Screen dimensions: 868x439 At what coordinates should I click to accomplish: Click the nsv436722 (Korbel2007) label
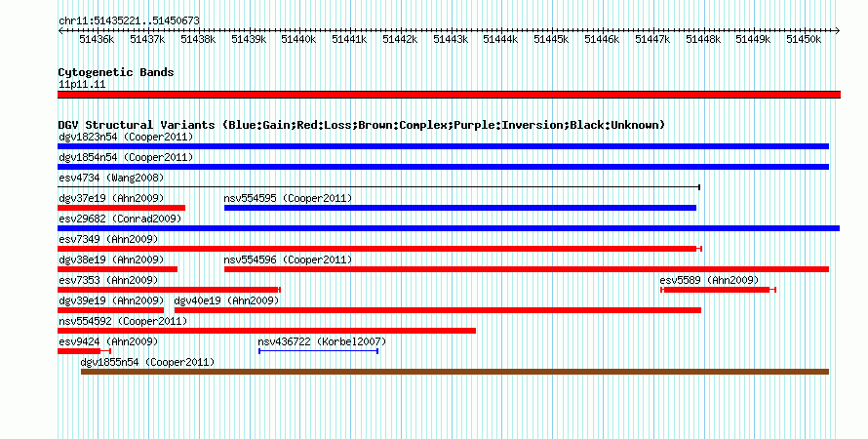(322, 341)
